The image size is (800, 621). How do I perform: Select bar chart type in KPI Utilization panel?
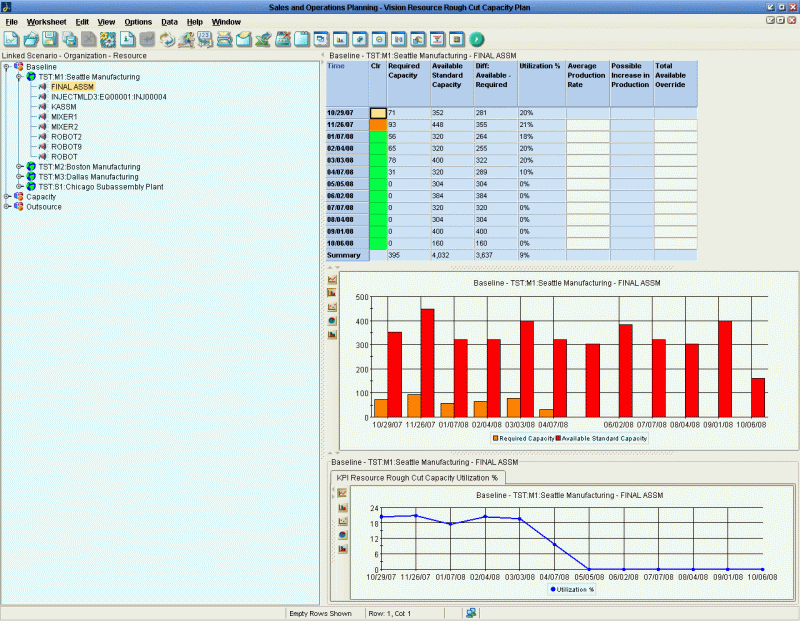pos(342,507)
